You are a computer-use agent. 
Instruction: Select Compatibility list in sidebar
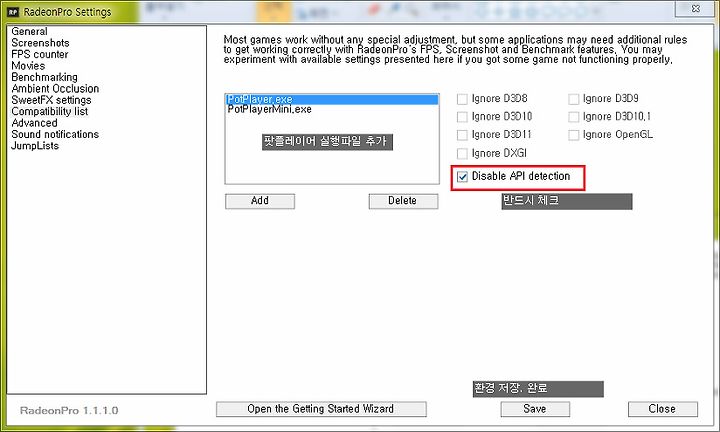point(50,112)
